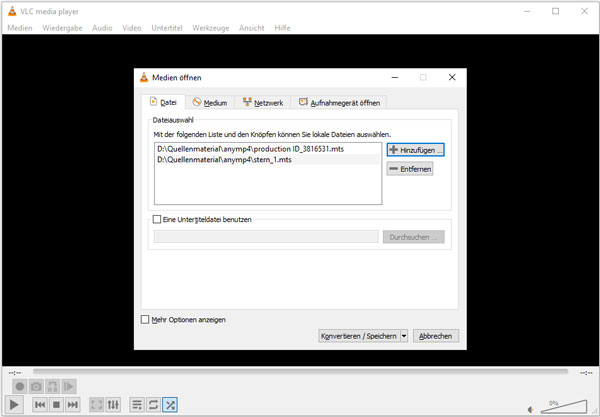Stop playback with the stop button

pos(56,404)
